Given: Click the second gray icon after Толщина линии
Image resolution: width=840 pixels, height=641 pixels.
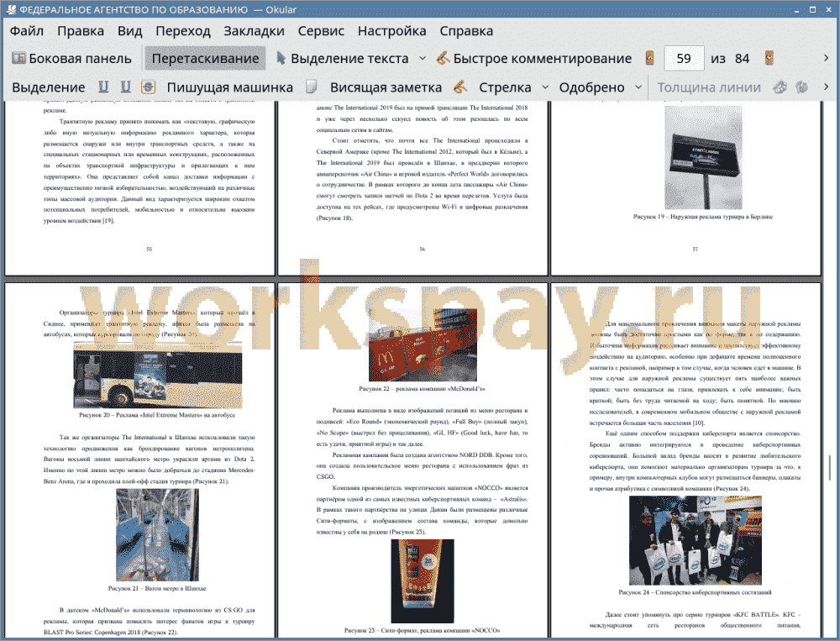Looking at the screenshot, I should [x=802, y=87].
